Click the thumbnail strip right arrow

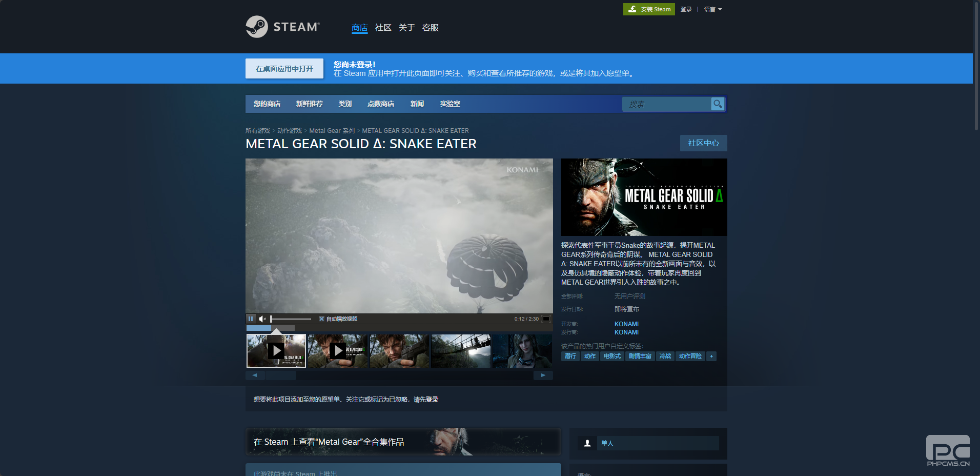[543, 375]
